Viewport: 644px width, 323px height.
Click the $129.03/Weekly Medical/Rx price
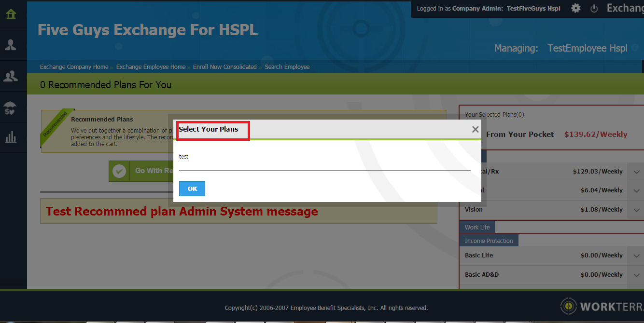[x=598, y=172]
